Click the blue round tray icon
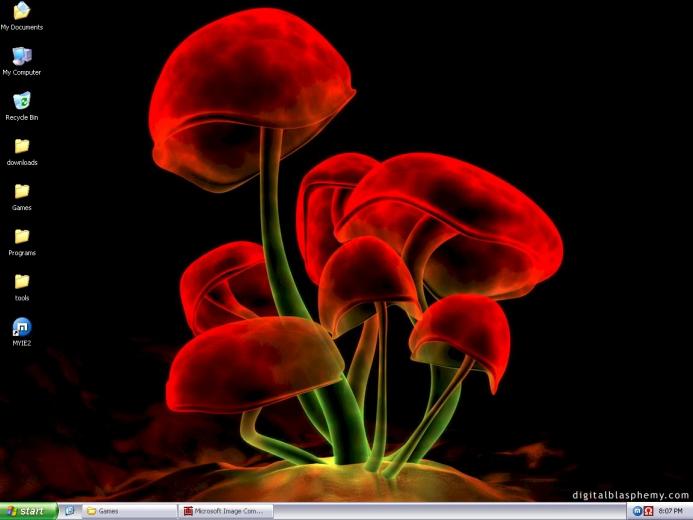Viewport: 693px width, 520px height. tap(637, 511)
